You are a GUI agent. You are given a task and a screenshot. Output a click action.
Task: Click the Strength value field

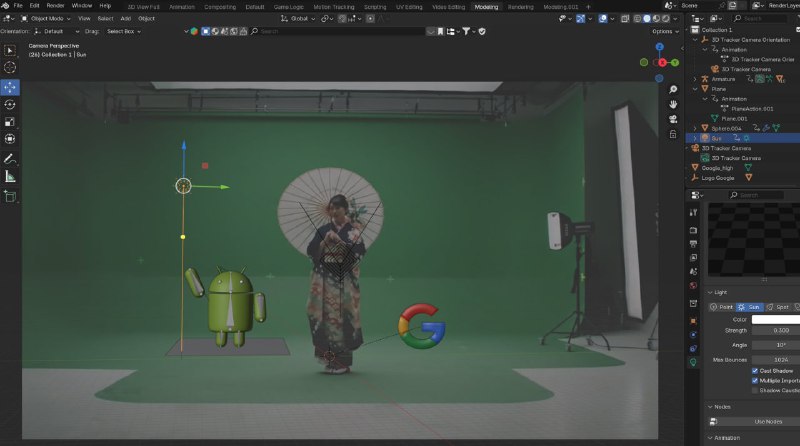(x=776, y=331)
